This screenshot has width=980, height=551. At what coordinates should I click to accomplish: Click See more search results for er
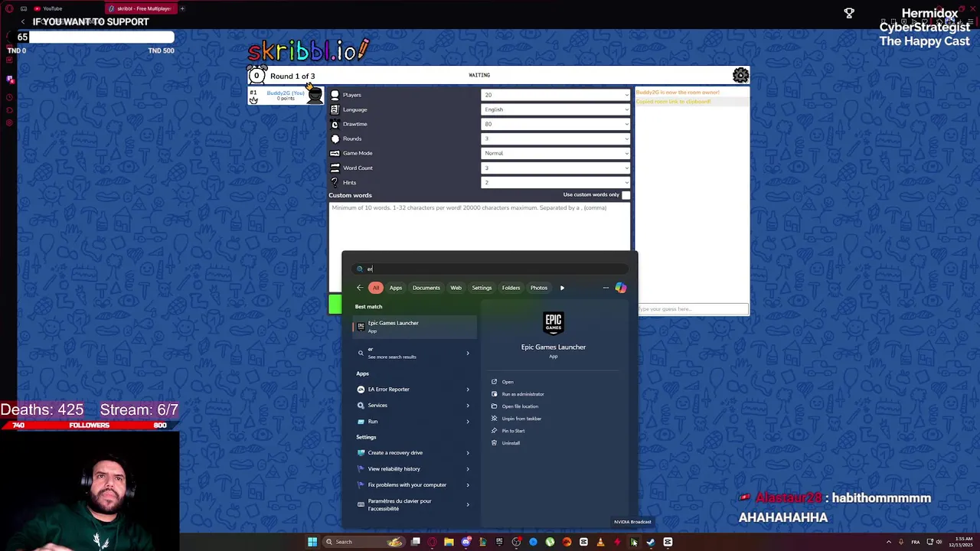point(414,353)
